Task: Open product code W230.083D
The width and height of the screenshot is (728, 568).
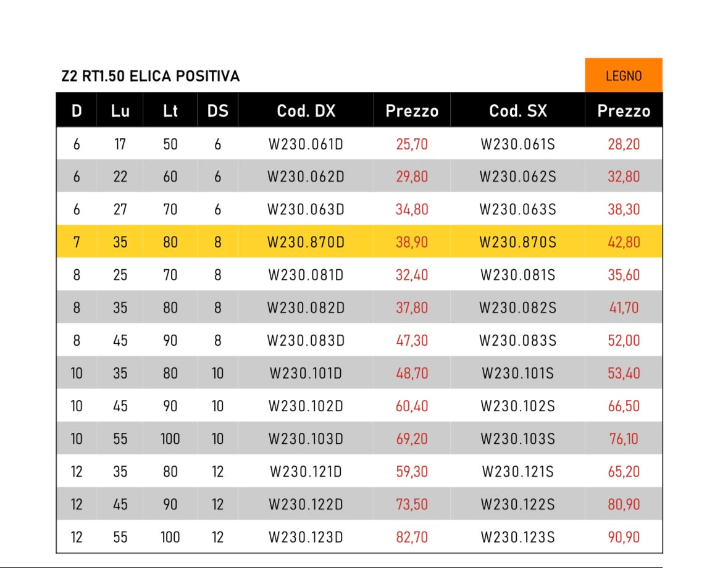Action: [x=306, y=341]
